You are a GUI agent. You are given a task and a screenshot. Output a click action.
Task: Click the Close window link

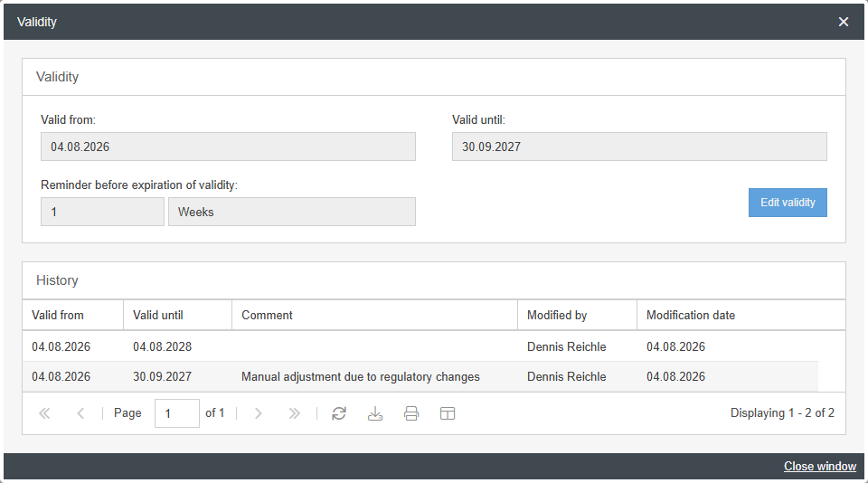coord(820,467)
